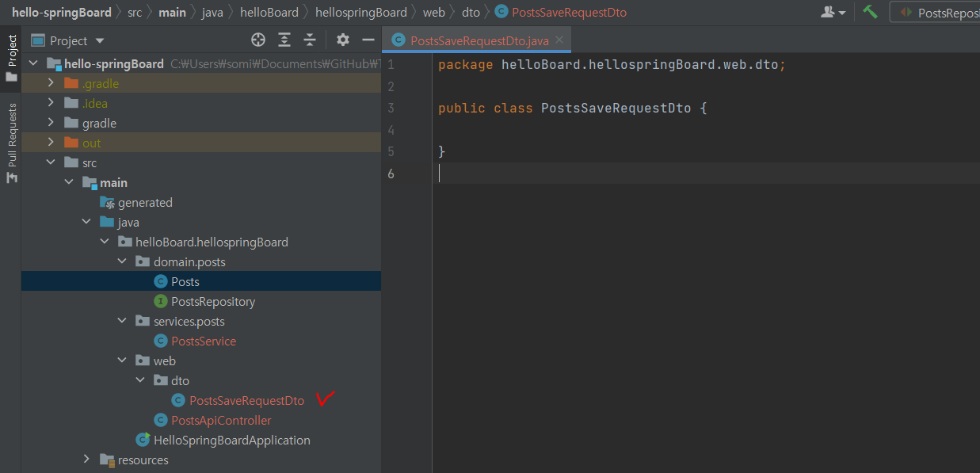Click the PostsSaveRequestDto class name in code
Screen dimensions: 980x473
pyautogui.click(x=616, y=108)
